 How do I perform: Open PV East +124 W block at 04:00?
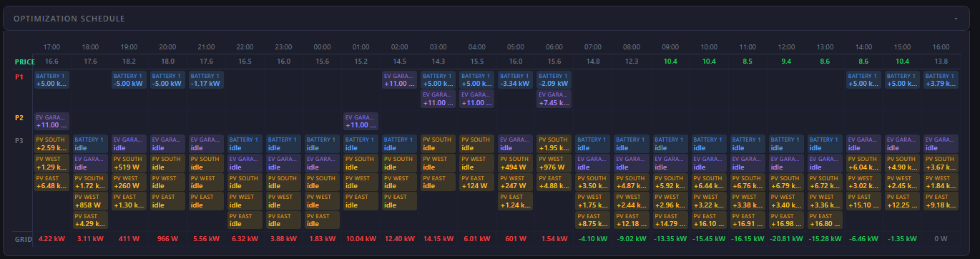click(477, 182)
